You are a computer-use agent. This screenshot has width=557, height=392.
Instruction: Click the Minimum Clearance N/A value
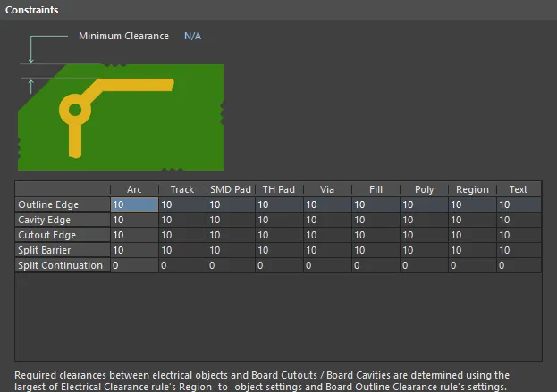point(192,37)
